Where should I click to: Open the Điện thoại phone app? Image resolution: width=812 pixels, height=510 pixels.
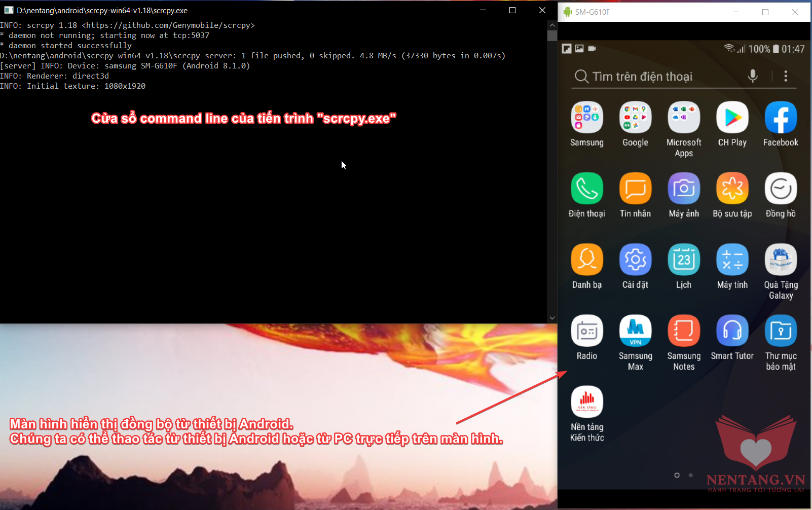586,189
